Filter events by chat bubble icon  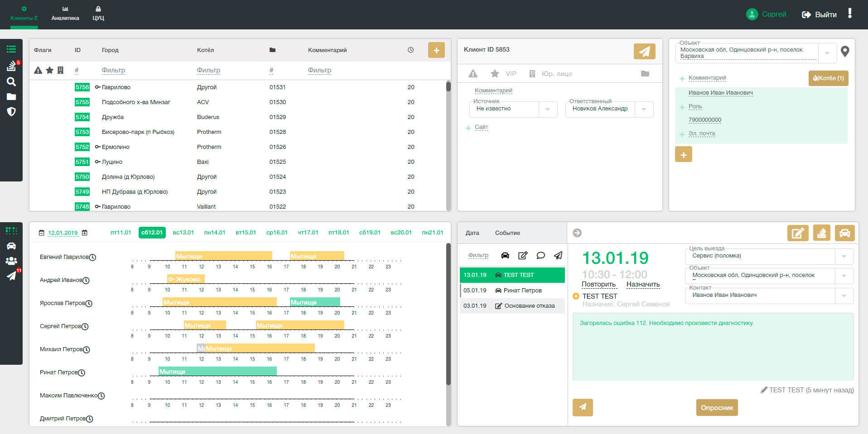tap(540, 256)
